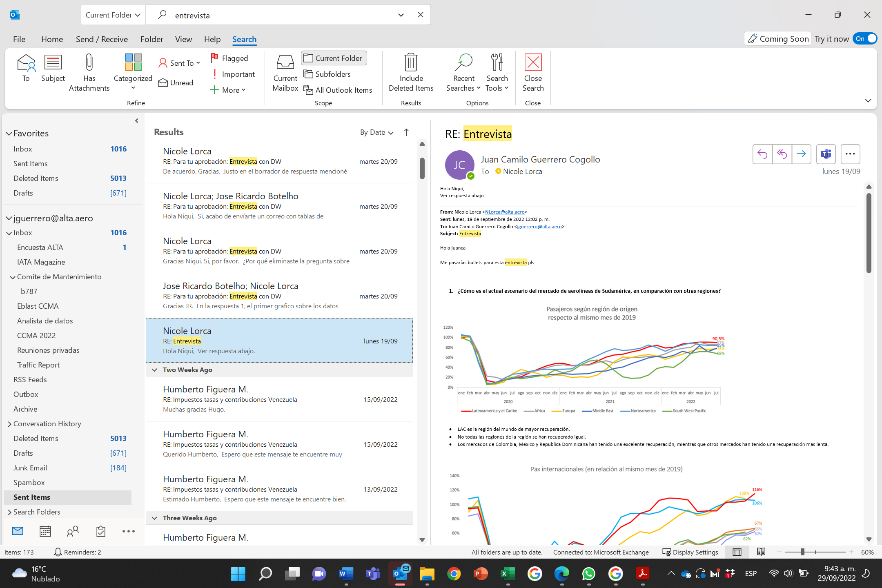Switch to the View tab
The height and width of the screenshot is (588, 882).
(183, 39)
